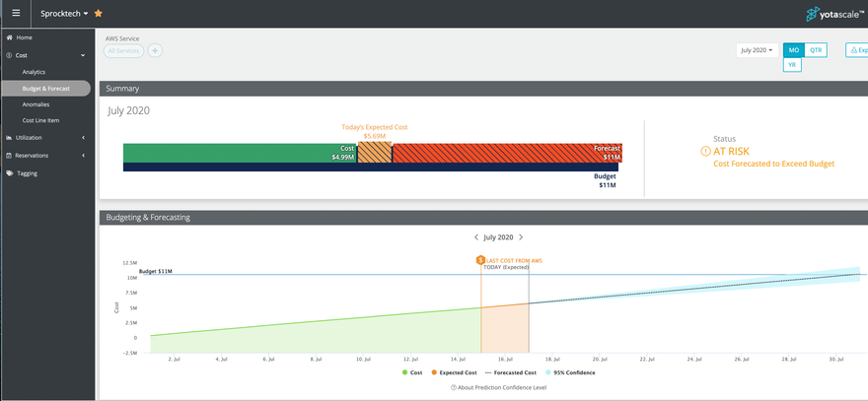
Task: Switch to QTR quarterly view
Action: pos(816,49)
